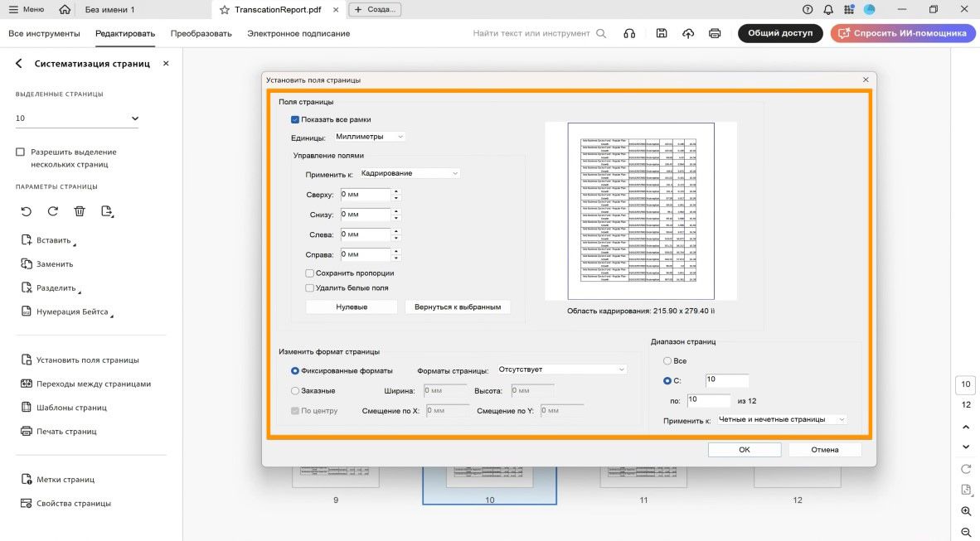Image resolution: width=980 pixels, height=541 pixels.
Task: Click Общий доступ button
Action: click(x=780, y=33)
